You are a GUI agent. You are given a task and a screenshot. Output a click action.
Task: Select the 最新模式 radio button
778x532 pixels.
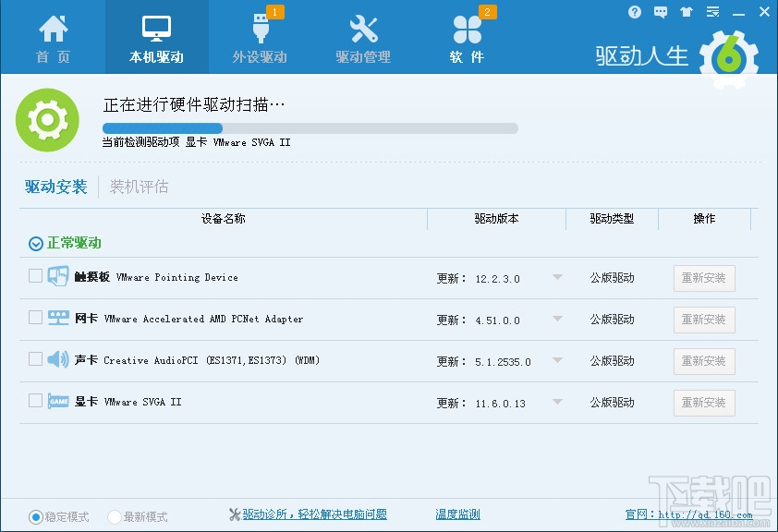(x=115, y=517)
